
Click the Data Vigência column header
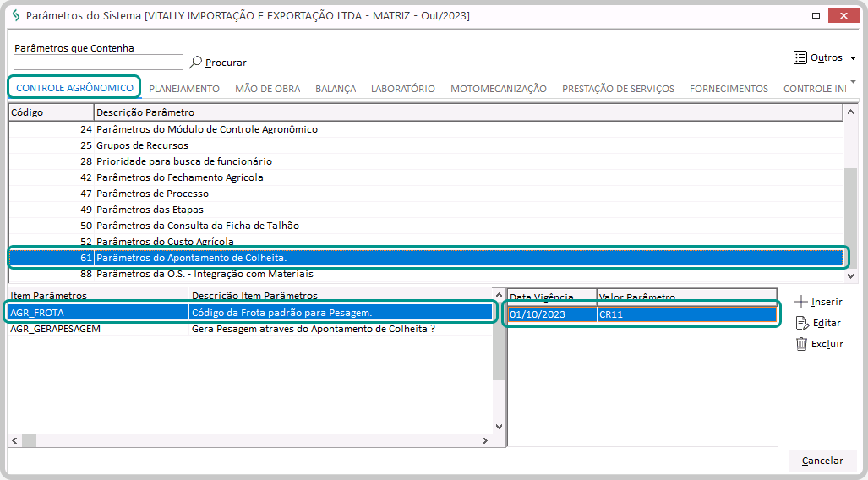(x=553, y=297)
